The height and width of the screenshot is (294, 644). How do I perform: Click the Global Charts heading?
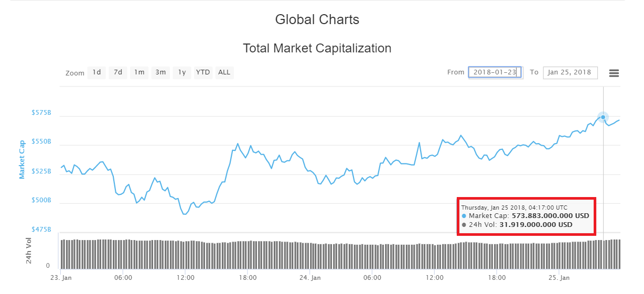click(x=317, y=20)
